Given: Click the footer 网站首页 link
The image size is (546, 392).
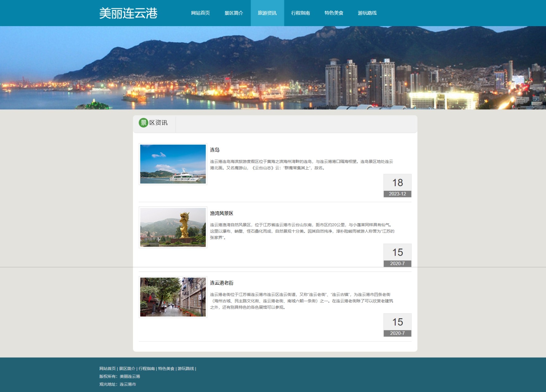Looking at the screenshot, I should tap(107, 369).
